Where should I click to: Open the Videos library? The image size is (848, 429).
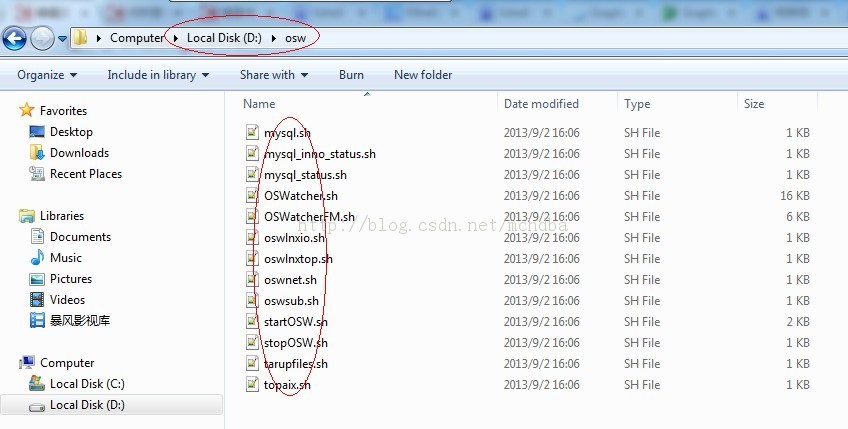tap(67, 300)
